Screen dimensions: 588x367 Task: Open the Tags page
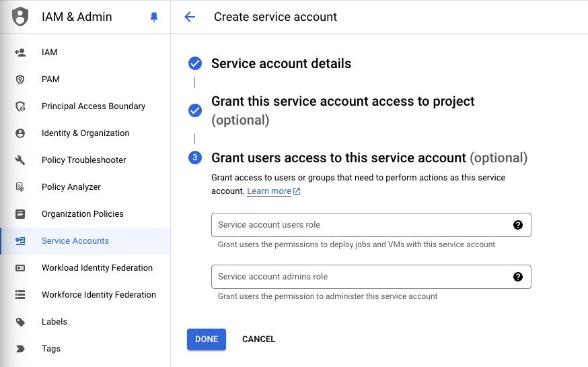(85, 349)
